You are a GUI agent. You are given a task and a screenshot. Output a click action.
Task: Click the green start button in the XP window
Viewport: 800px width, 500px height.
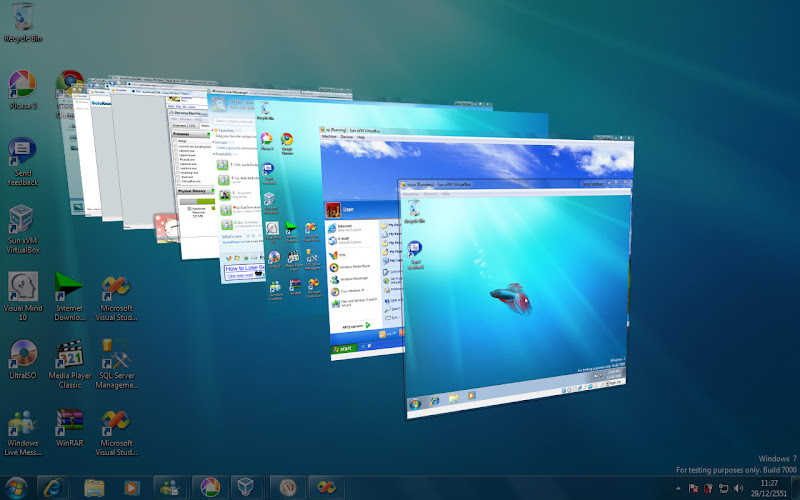coord(344,348)
